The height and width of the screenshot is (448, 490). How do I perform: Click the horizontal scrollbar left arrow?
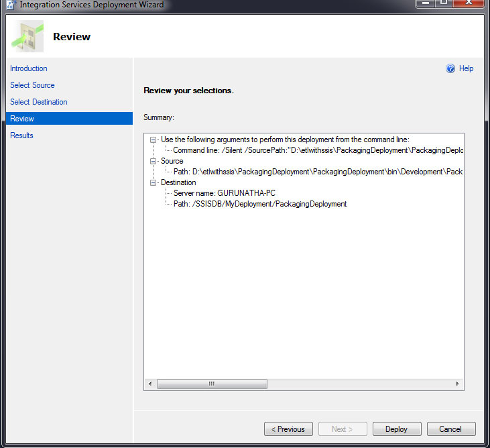click(x=150, y=384)
